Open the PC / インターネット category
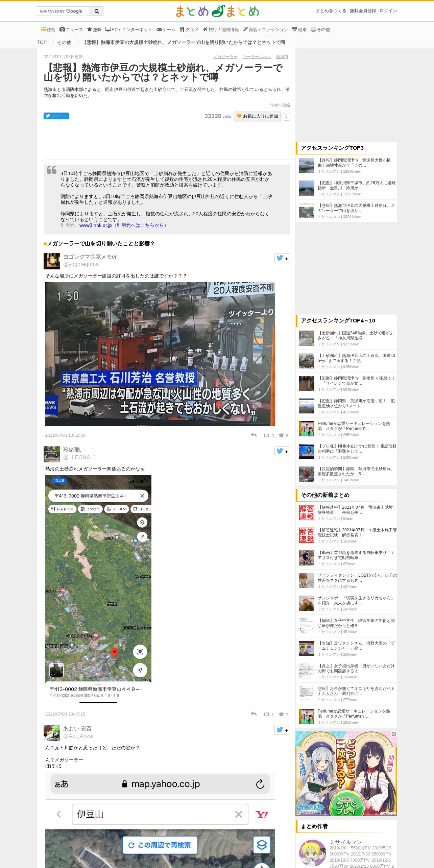 [x=129, y=29]
